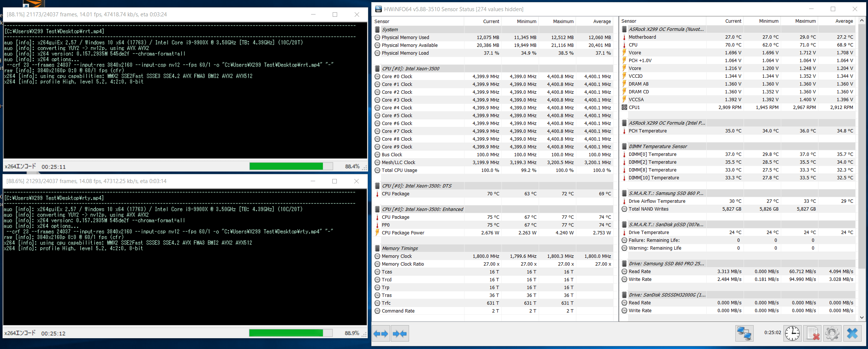Select Trfc memory timing row label
This screenshot has height=349, width=868.
(386, 303)
